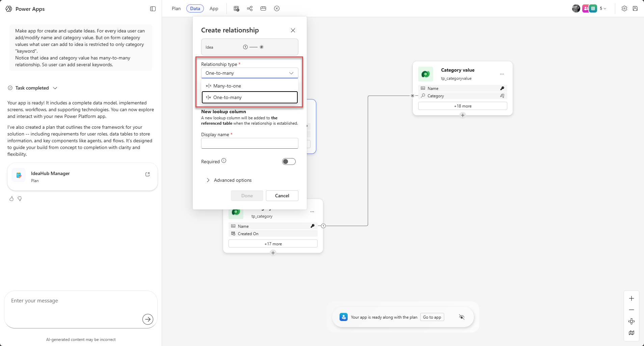Switch to the Plan tab
The width and height of the screenshot is (644, 346).
176,8
